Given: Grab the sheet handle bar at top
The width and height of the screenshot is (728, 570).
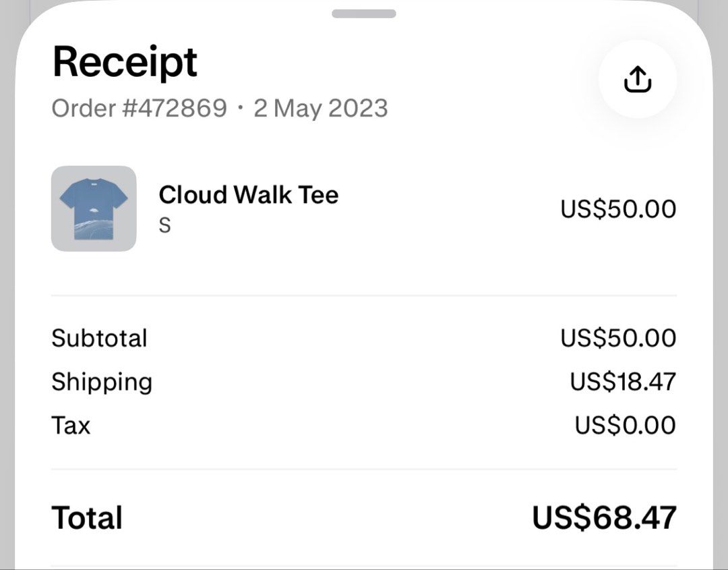Looking at the screenshot, I should (363, 13).
